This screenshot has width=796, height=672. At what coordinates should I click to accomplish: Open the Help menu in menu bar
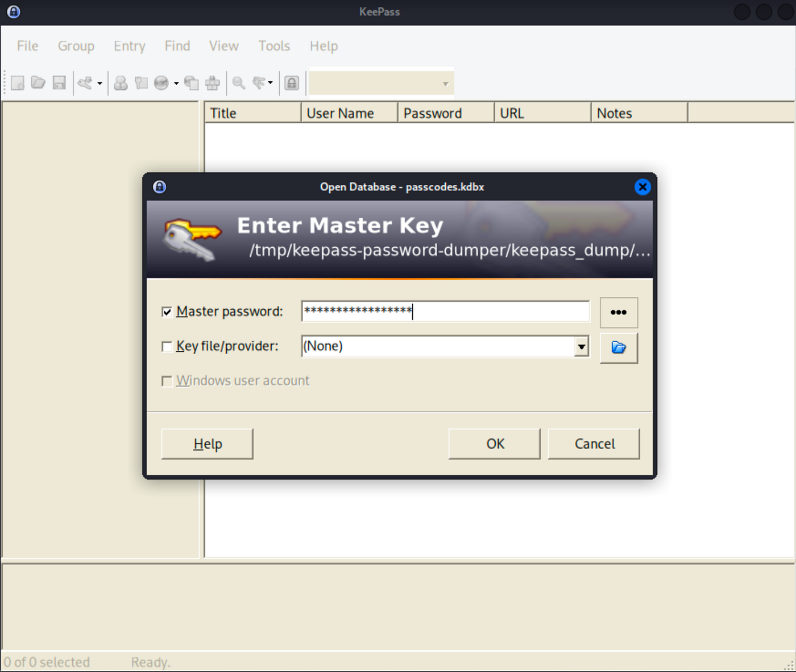pos(324,46)
